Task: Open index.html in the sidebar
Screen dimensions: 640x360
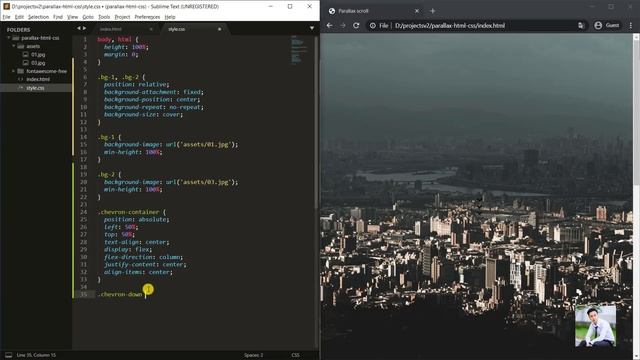Action: click(38, 80)
